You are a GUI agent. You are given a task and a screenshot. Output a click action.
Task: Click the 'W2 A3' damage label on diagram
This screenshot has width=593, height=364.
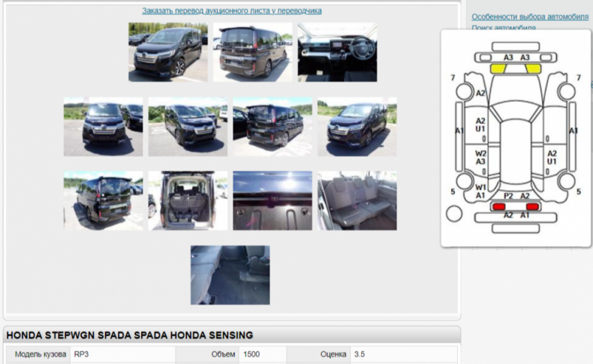(x=480, y=158)
